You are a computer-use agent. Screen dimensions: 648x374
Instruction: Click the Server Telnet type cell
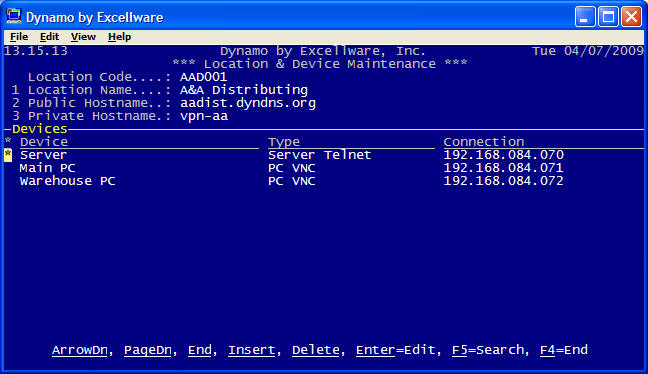coord(319,155)
